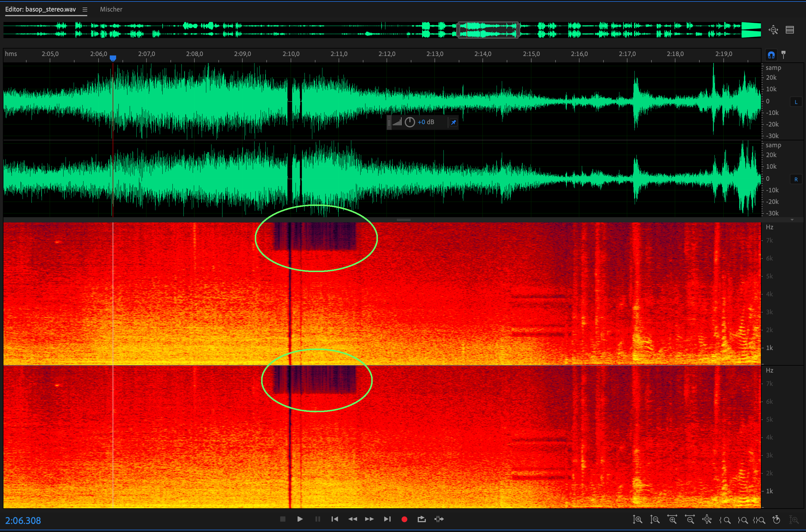Click Zoom Out Amplitude icon

(655, 520)
